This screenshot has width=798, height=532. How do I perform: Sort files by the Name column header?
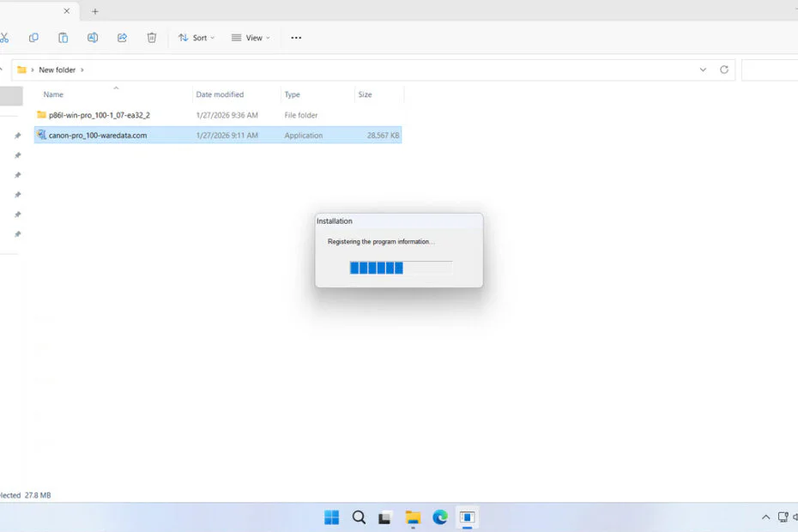pyautogui.click(x=53, y=94)
